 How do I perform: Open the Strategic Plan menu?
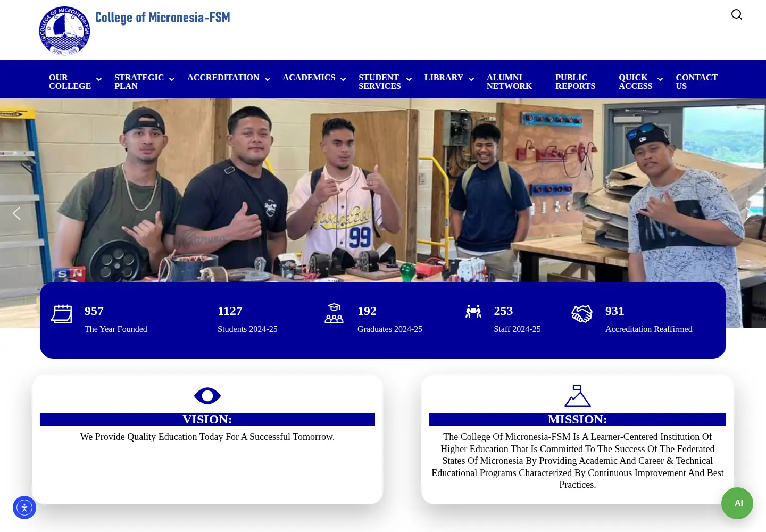coord(139,82)
